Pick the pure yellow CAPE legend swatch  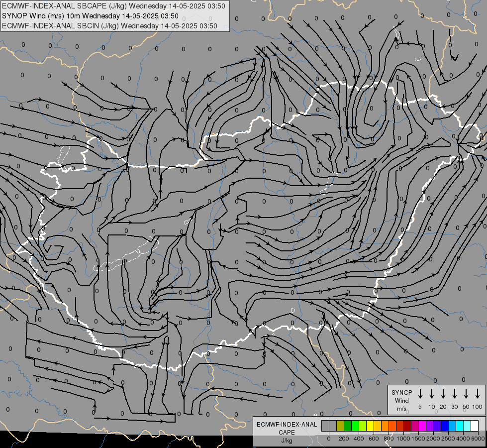pyautogui.click(x=370, y=426)
